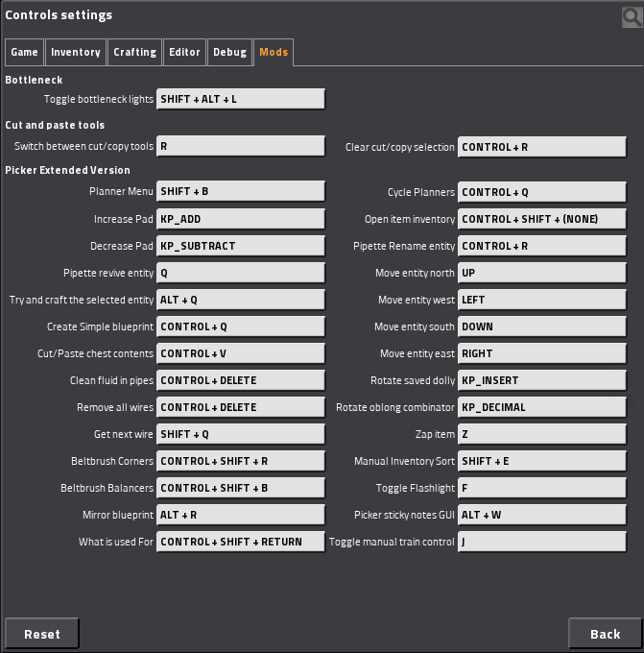Image resolution: width=644 pixels, height=653 pixels.
Task: Select the Editor tab
Action: (184, 52)
